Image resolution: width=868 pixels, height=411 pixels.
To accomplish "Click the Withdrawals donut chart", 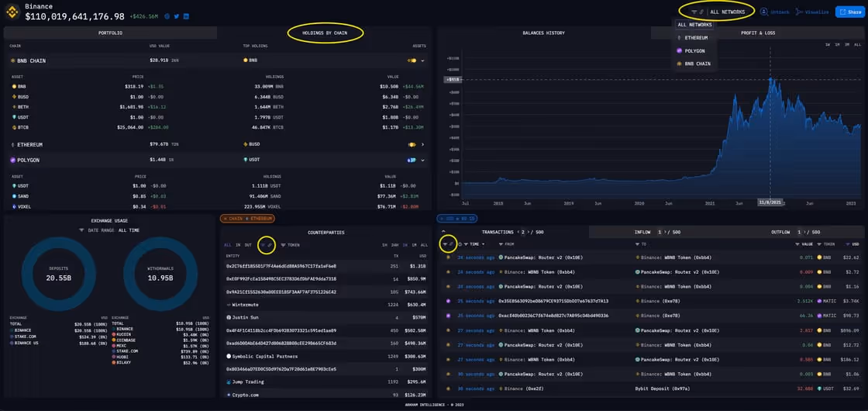I will point(160,275).
